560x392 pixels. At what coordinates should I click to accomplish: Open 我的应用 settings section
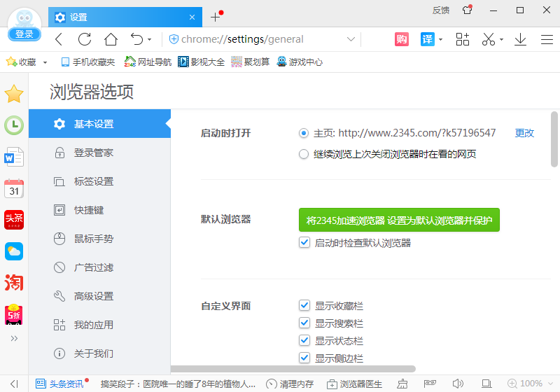point(99,325)
